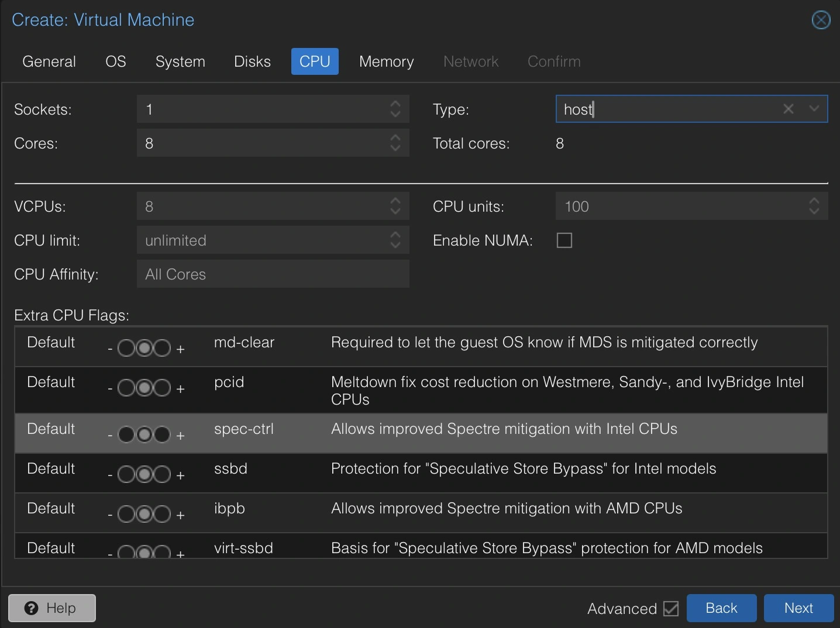This screenshot has height=628, width=840.
Task: Set md-clear flag to default (middle)
Action: 144,348
